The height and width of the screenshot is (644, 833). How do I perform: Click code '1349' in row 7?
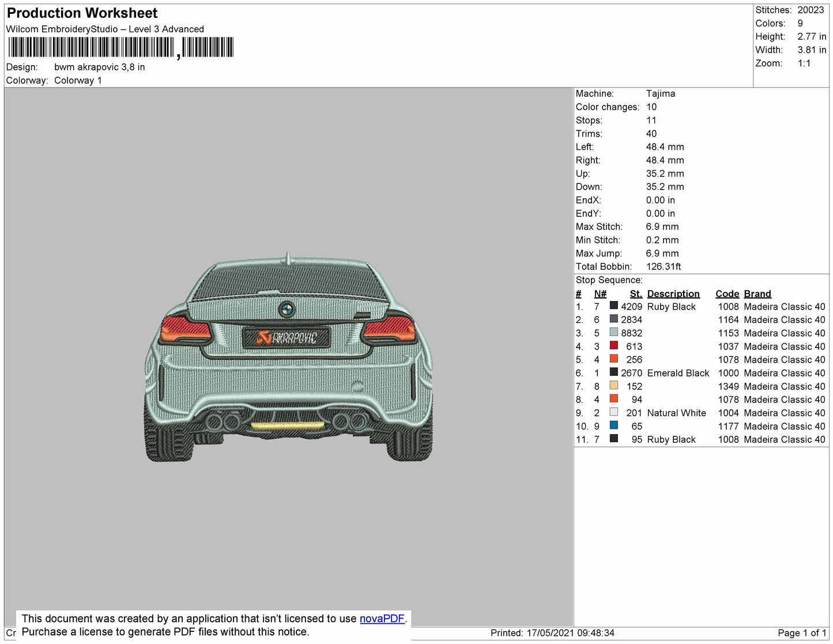click(728, 386)
